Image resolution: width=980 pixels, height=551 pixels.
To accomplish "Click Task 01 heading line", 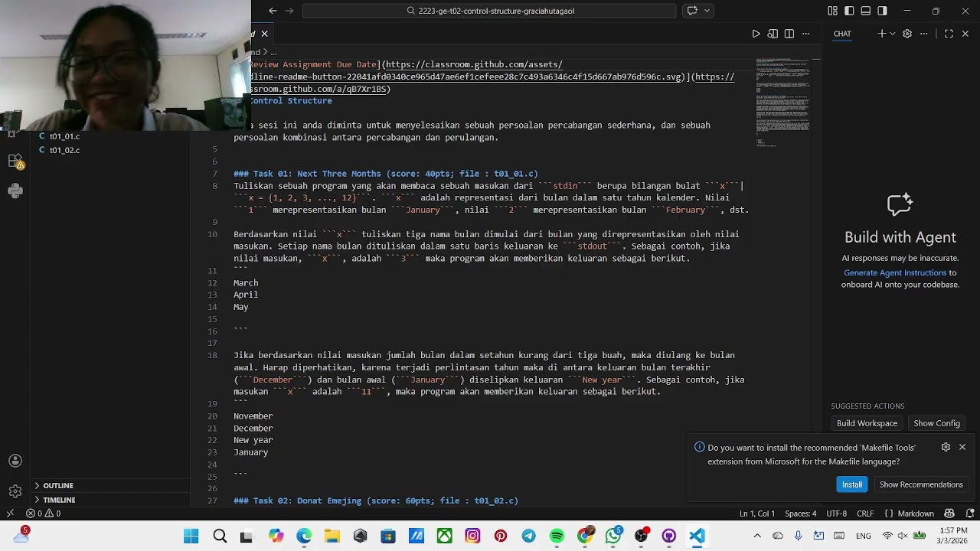I will click(386, 174).
